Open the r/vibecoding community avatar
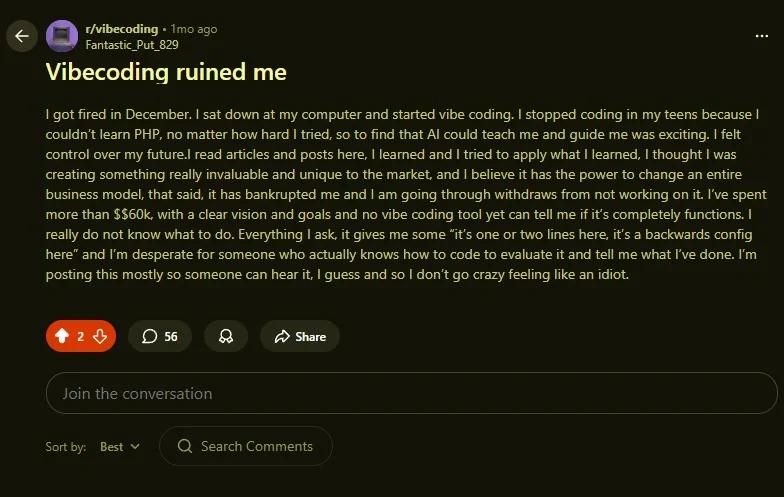Viewport: 784px width, 497px height. 62,37
